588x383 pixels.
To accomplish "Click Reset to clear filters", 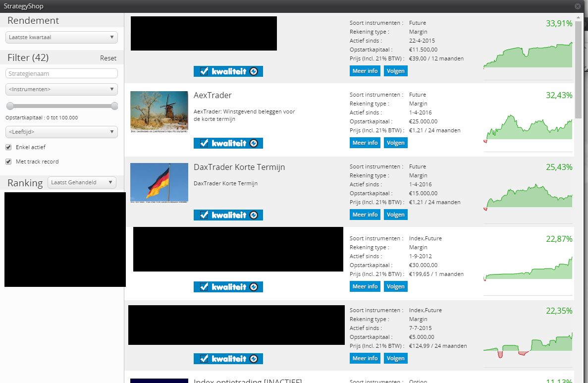I will tap(108, 58).
